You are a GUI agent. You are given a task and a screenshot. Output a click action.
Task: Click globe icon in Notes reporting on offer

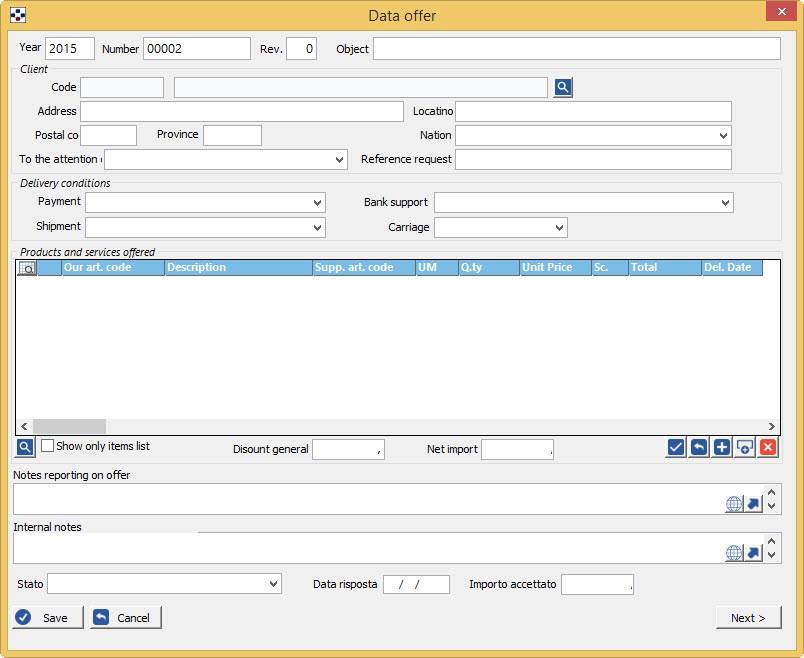[x=734, y=504]
